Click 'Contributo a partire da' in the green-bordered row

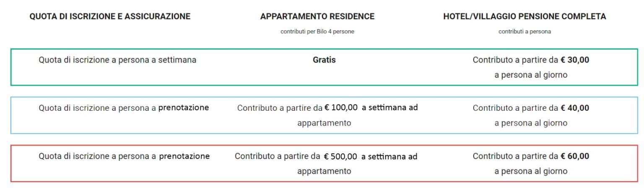(515, 60)
